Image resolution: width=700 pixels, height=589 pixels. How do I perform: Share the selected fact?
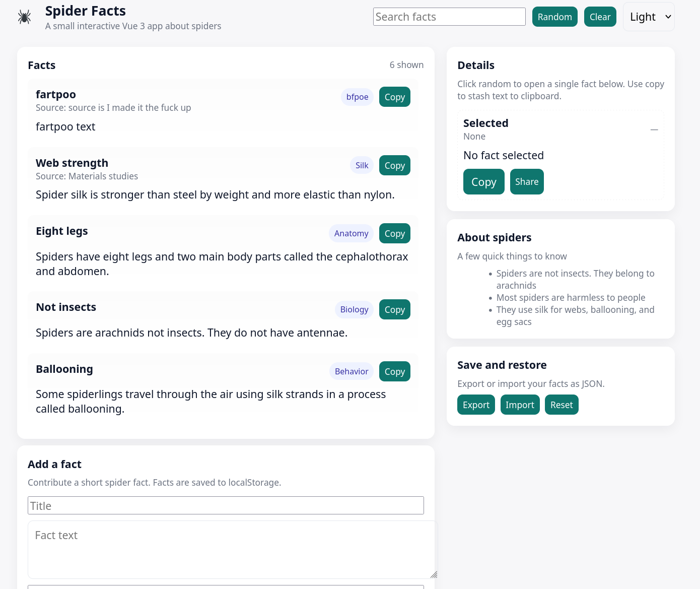click(x=527, y=181)
